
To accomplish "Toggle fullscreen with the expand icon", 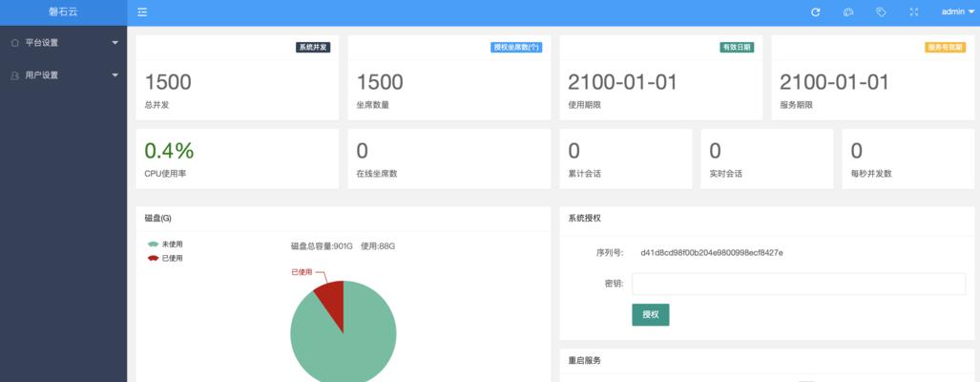I will click(914, 11).
